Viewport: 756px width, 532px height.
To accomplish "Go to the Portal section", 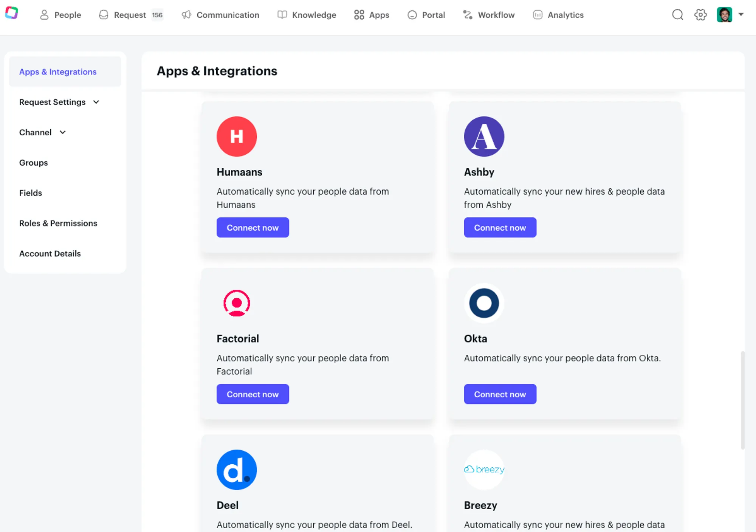I will 426,15.
